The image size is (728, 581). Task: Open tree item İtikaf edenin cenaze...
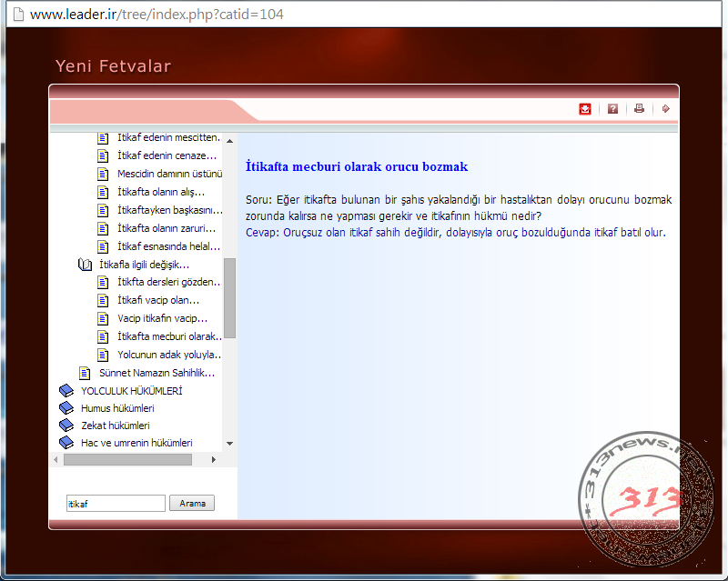167,155
